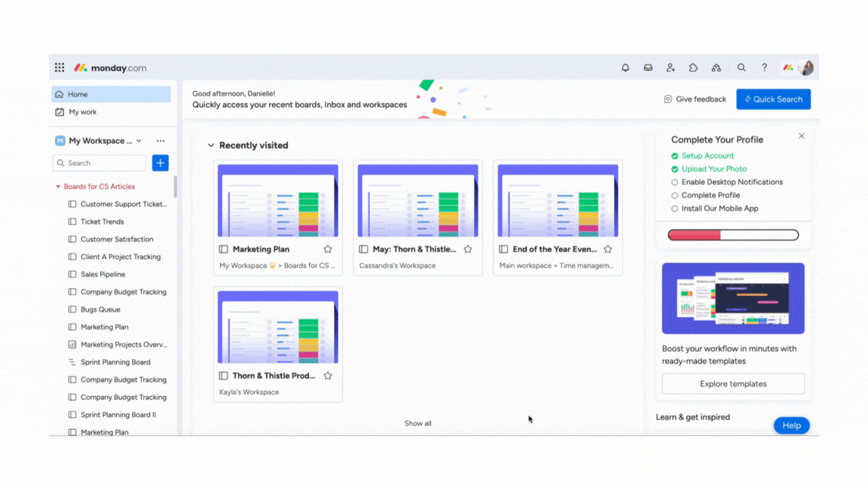The width and height of the screenshot is (868, 488).
Task: Select Enable Desktop Notifications option
Action: [x=727, y=182]
